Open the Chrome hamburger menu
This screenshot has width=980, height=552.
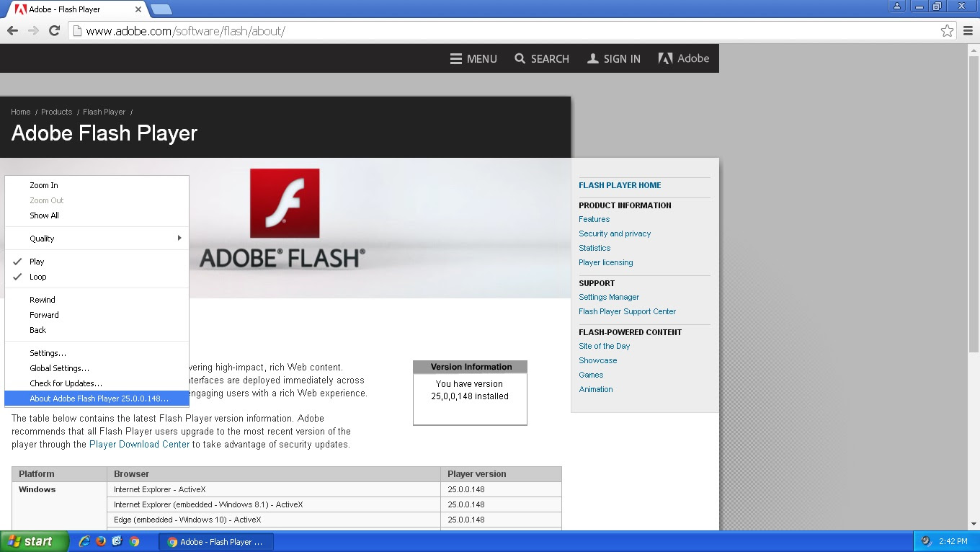tap(968, 31)
